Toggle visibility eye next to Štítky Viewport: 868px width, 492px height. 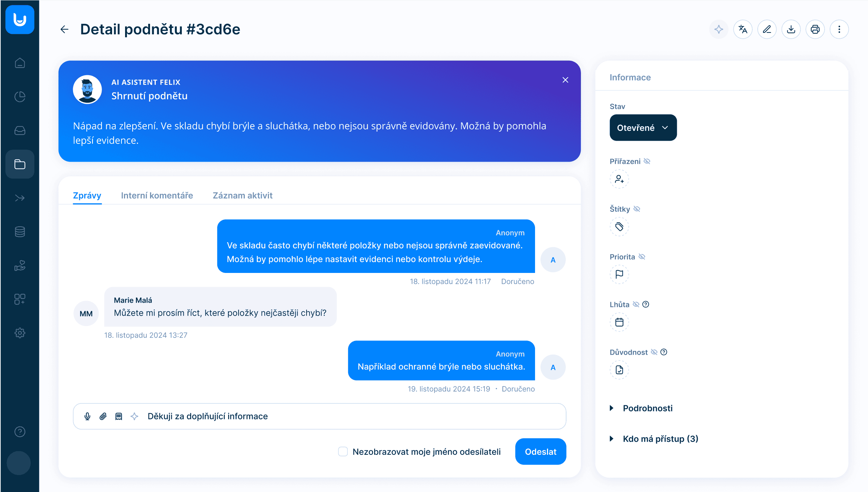click(x=637, y=209)
